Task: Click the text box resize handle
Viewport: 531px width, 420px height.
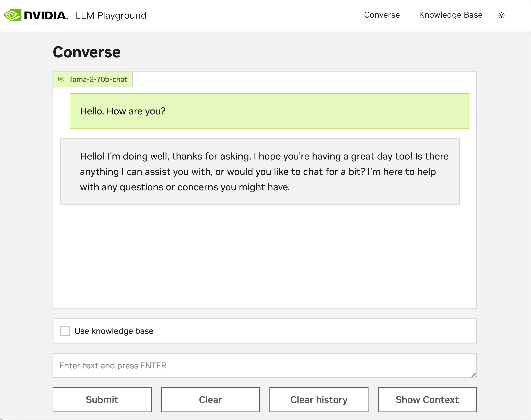Action: tap(473, 374)
